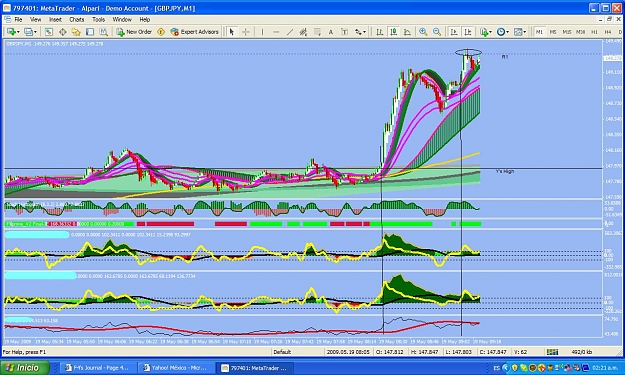This screenshot has height=375, width=625.
Task: Select the Fibonacci retracement tool
Action: pyautogui.click(x=317, y=32)
